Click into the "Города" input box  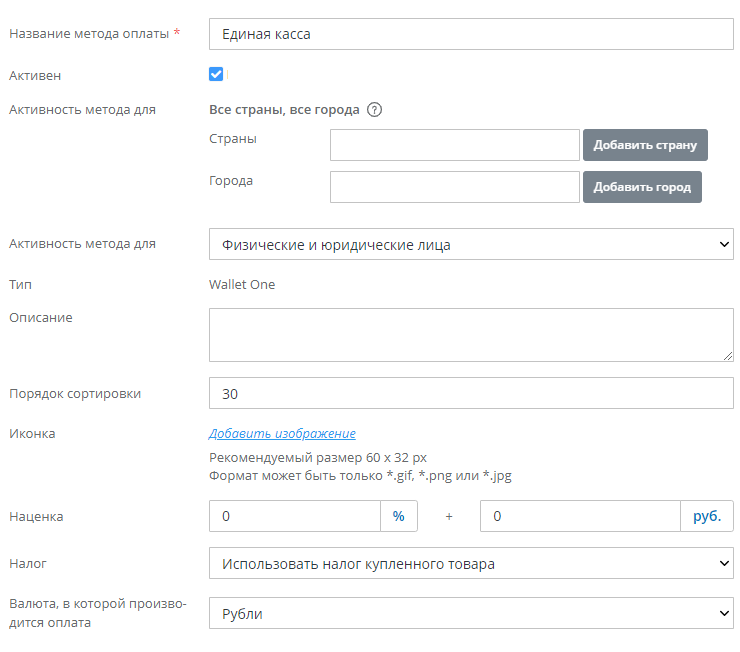click(x=454, y=187)
